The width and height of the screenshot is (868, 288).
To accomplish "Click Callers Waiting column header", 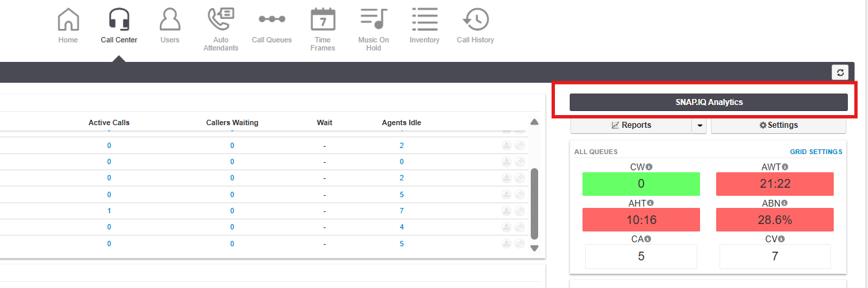I will (x=232, y=122).
